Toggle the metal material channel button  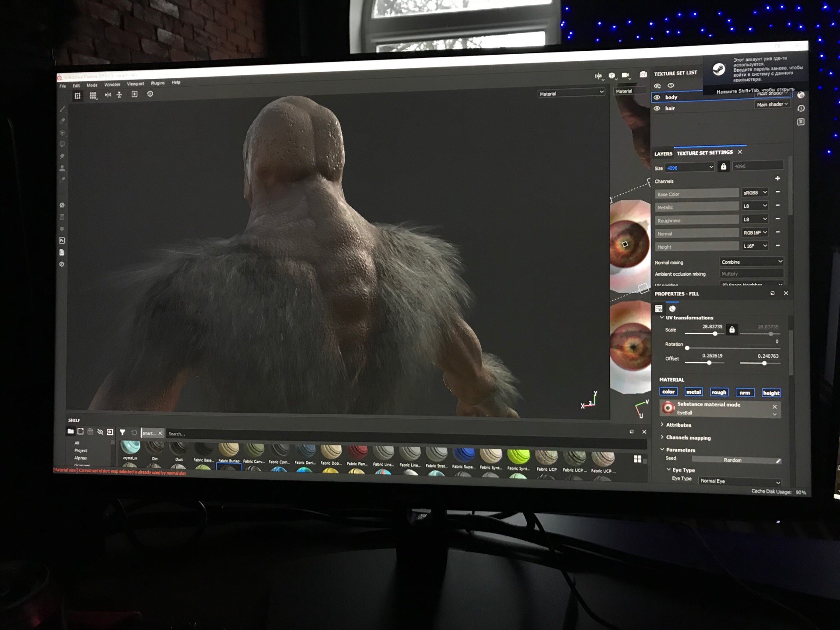693,392
